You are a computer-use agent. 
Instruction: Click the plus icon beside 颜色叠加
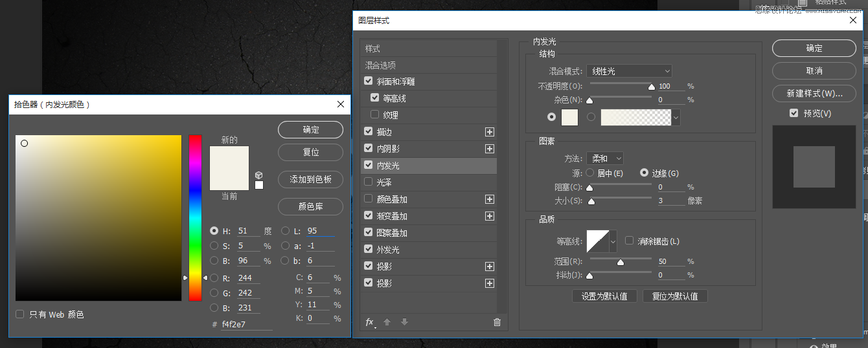(x=490, y=199)
